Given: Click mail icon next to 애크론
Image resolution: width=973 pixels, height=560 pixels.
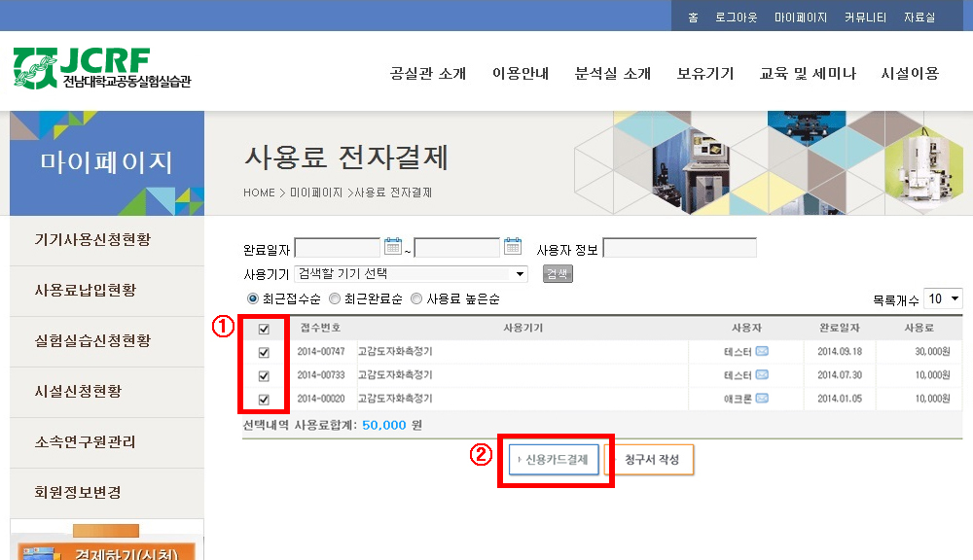Looking at the screenshot, I should pyautogui.click(x=762, y=399).
